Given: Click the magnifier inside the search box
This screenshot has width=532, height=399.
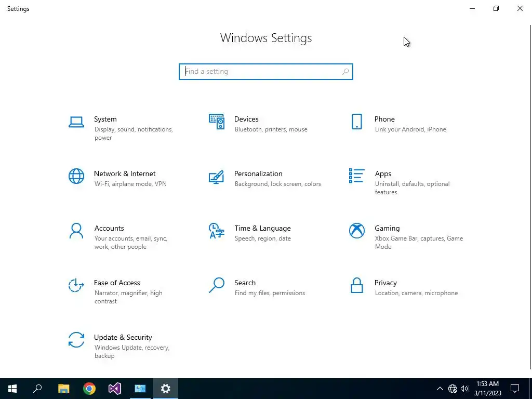Looking at the screenshot, I should tap(345, 72).
